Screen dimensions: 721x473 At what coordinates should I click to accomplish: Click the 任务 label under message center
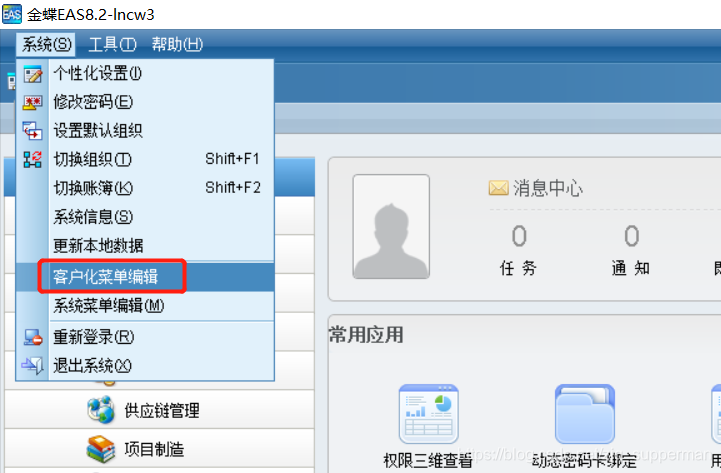(x=518, y=268)
